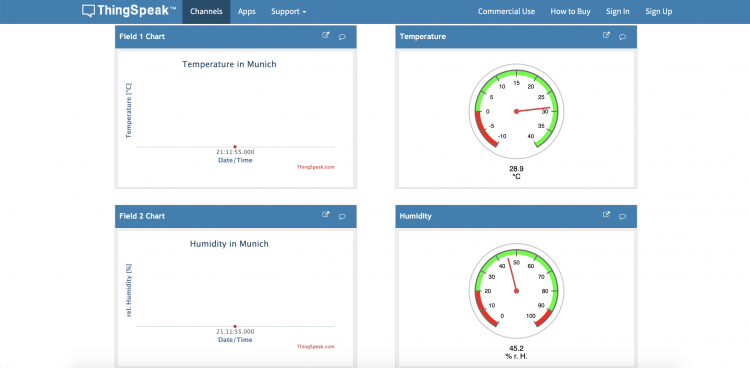Open the How to Buy link

[x=570, y=11]
